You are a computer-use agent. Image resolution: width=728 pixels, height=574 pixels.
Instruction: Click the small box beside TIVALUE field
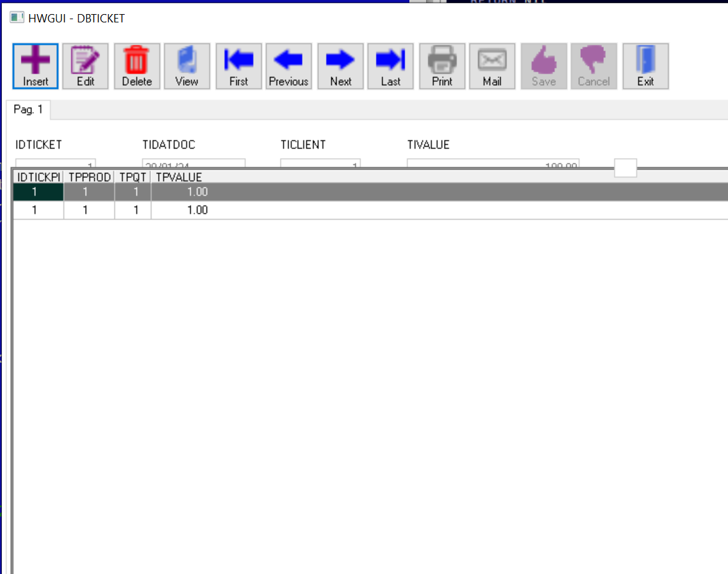[x=626, y=168]
